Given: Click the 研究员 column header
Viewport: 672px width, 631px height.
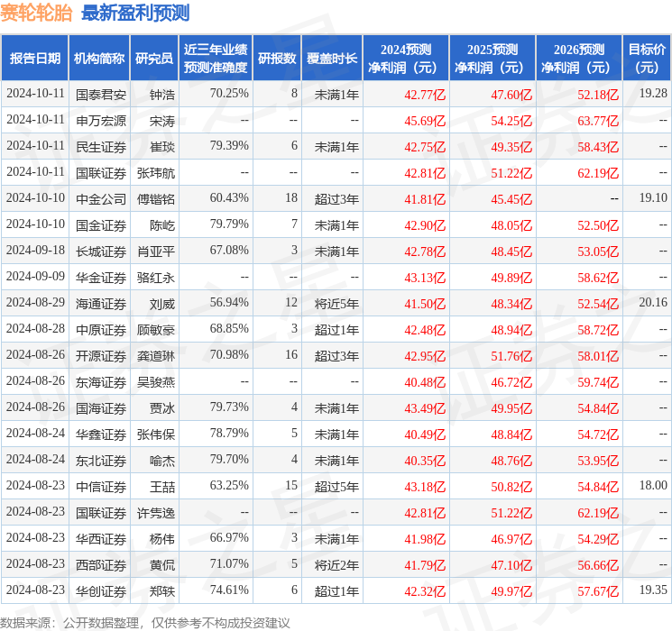Looking at the screenshot, I should click(154, 59).
